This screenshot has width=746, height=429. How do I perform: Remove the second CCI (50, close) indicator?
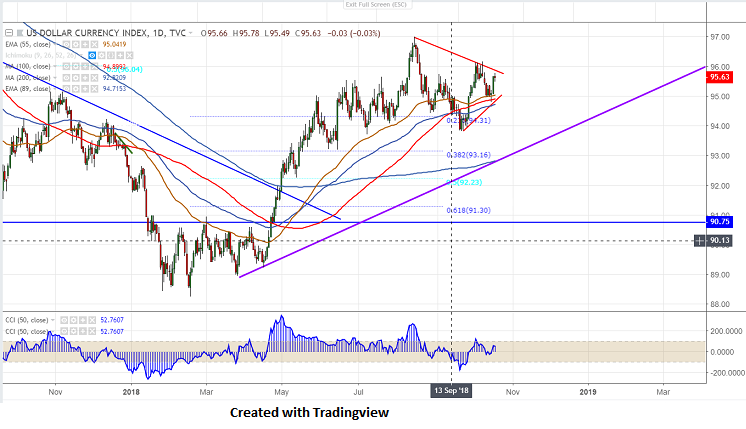92,331
